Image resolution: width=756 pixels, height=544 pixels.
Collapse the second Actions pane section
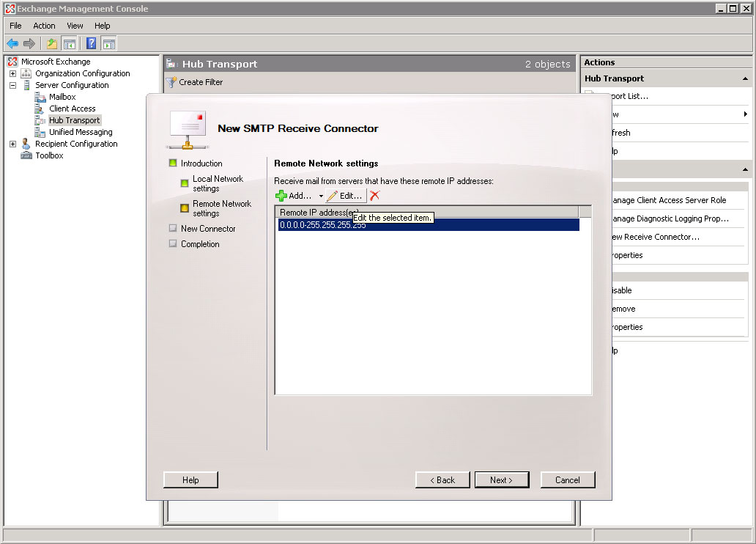click(x=745, y=169)
